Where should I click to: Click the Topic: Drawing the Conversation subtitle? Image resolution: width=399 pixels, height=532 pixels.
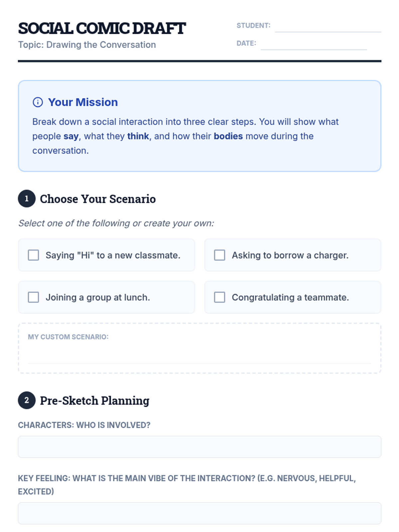pyautogui.click(x=87, y=45)
